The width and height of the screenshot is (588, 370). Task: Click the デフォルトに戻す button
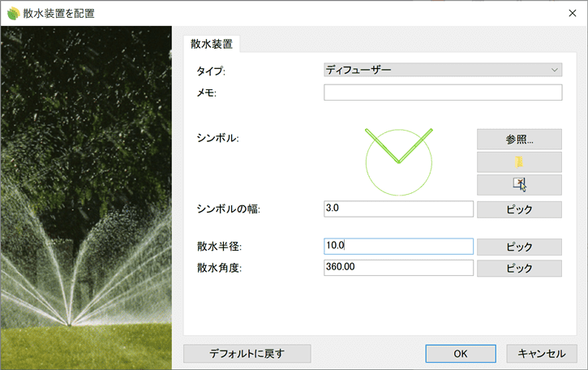(247, 354)
